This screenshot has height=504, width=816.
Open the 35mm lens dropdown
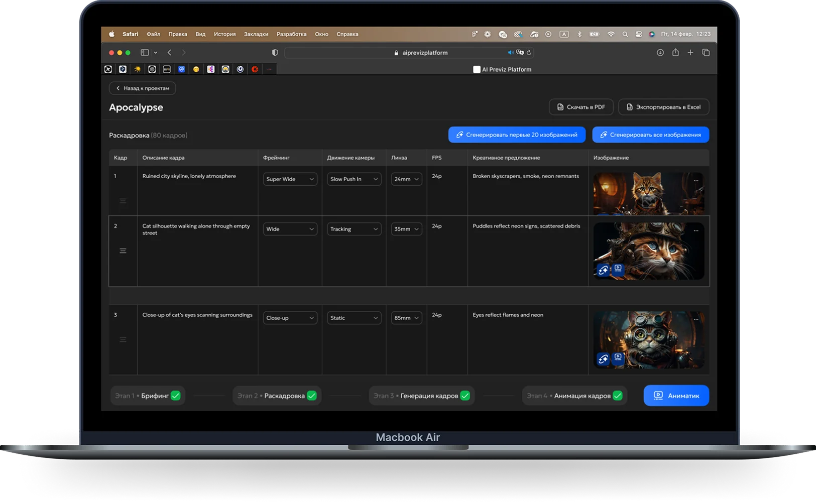pos(406,229)
